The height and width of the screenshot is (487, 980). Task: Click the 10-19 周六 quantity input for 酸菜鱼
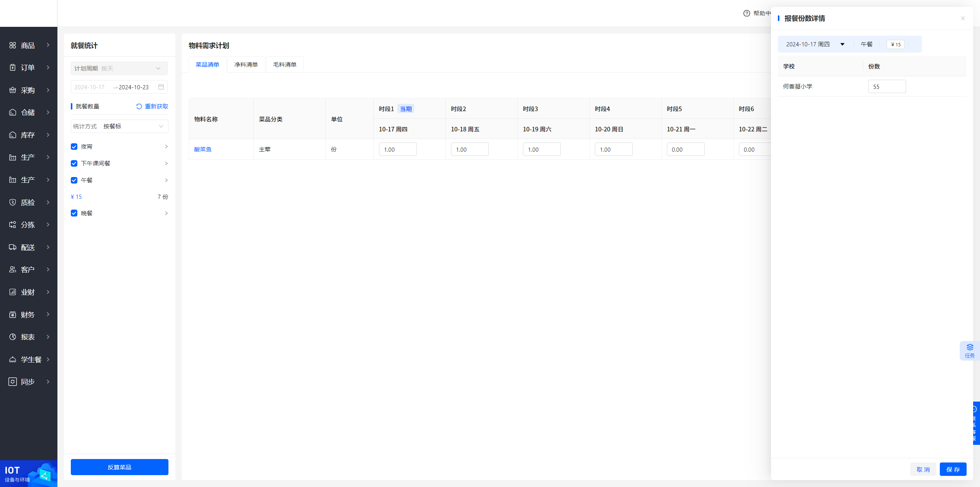pyautogui.click(x=542, y=149)
